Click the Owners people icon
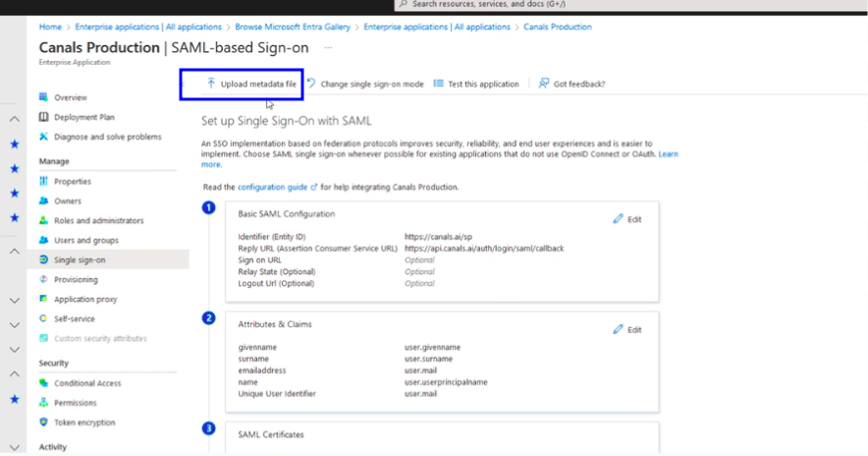The height and width of the screenshot is (456, 868). point(43,200)
